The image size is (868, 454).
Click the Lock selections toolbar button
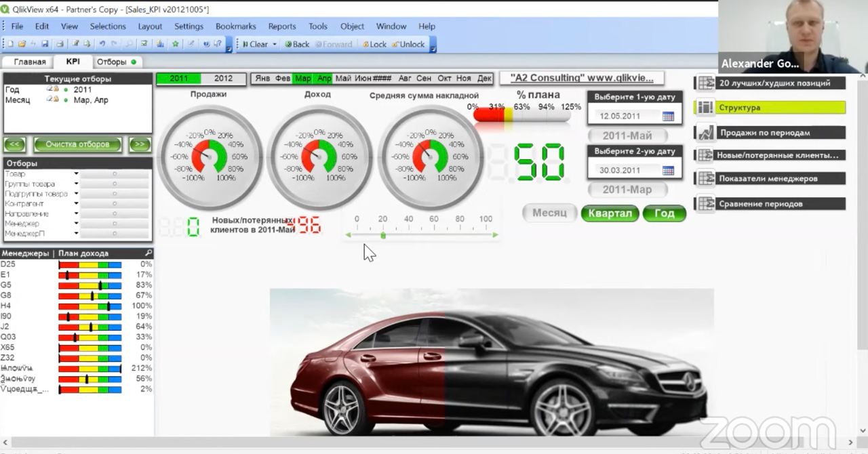tap(374, 44)
